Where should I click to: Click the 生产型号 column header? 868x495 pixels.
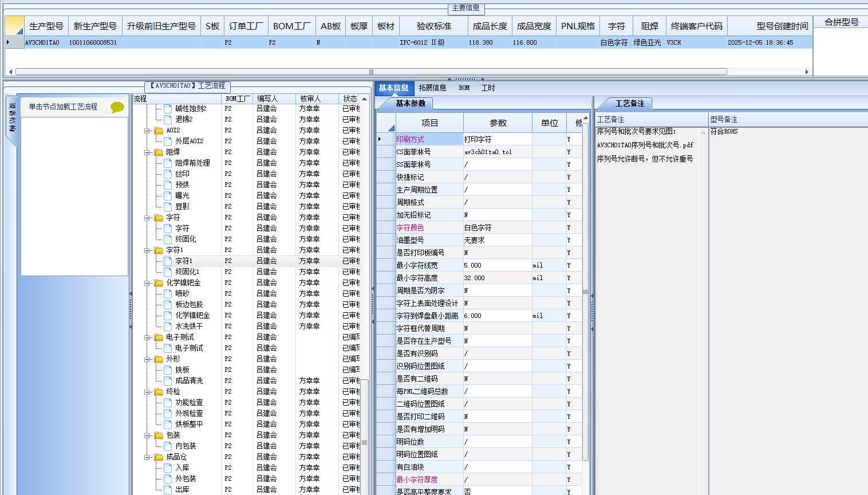(46, 26)
